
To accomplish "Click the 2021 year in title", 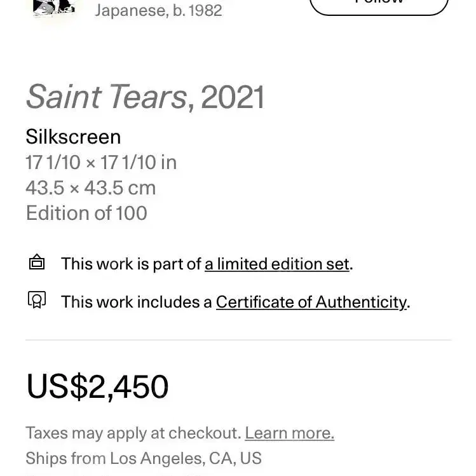I will coord(232,97).
